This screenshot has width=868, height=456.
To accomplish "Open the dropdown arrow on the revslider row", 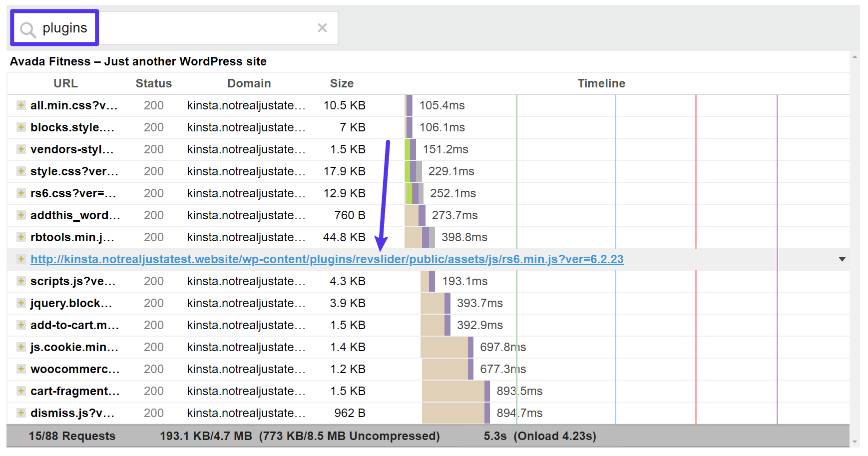I will pyautogui.click(x=843, y=259).
